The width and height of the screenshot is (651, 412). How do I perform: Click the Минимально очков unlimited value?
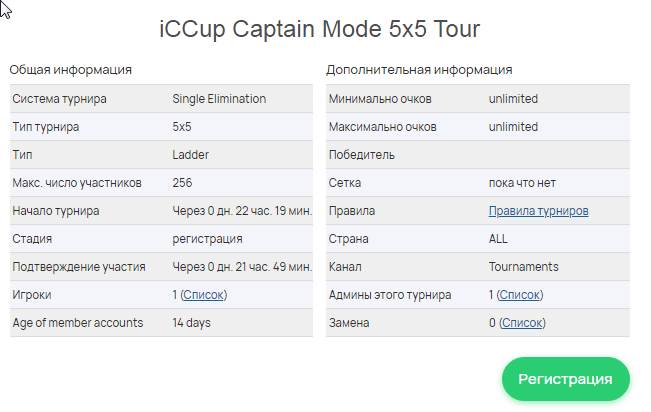click(x=513, y=99)
